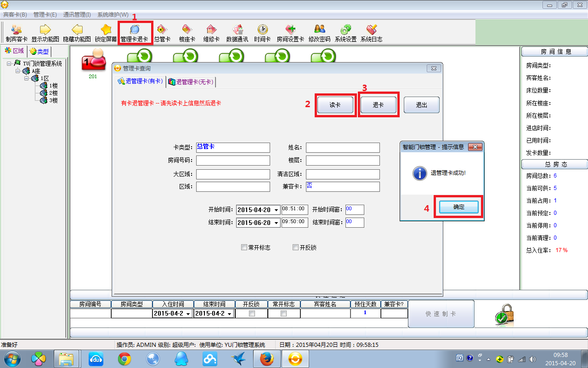The height and width of the screenshot is (368, 588).
Task: Open the 维修卡 tool
Action: [211, 33]
